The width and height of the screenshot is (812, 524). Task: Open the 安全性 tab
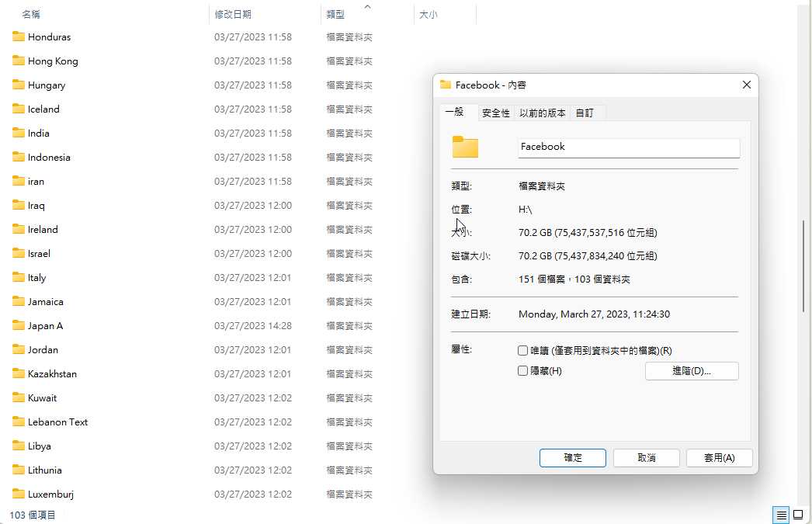(495, 113)
